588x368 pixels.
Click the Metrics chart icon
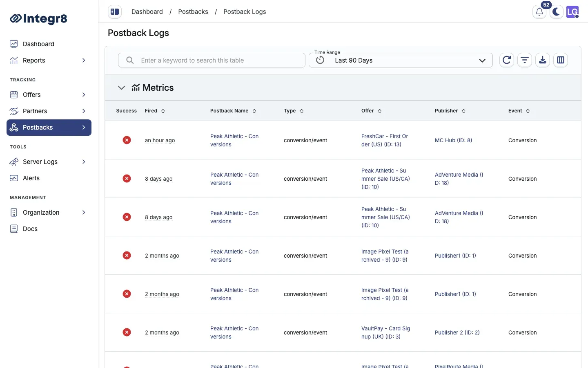pos(136,88)
